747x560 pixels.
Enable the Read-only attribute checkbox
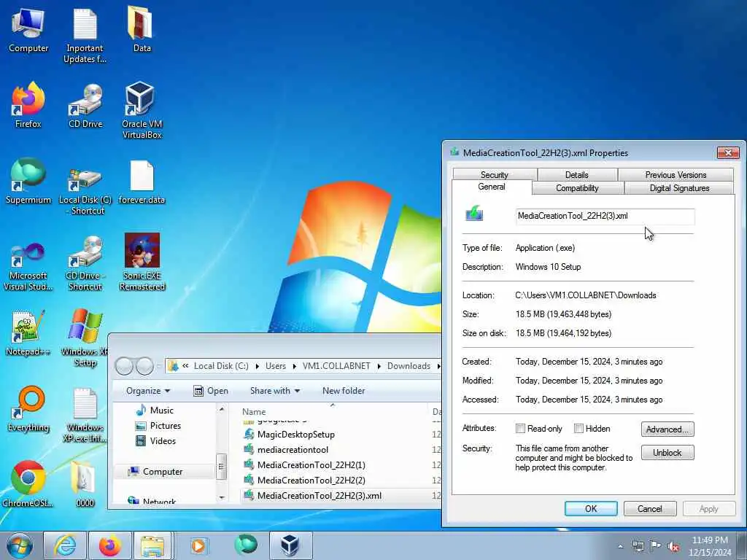[520, 429]
